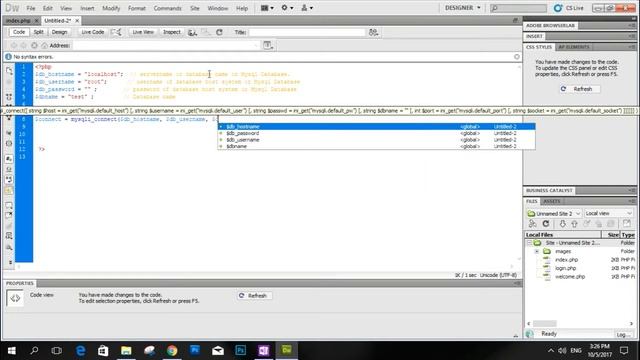The width and height of the screenshot is (640, 360).
Task: Open the Commands menu
Action: click(167, 8)
